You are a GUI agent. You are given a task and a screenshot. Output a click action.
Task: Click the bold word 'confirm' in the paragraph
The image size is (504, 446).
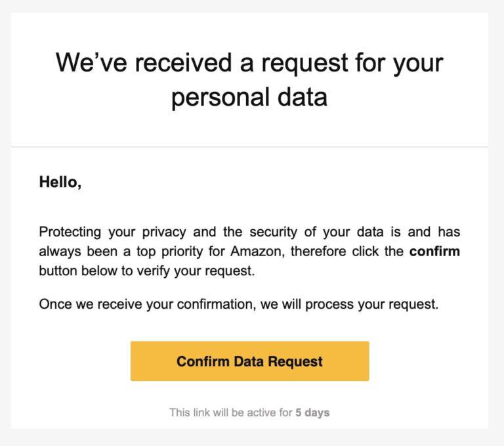(434, 252)
